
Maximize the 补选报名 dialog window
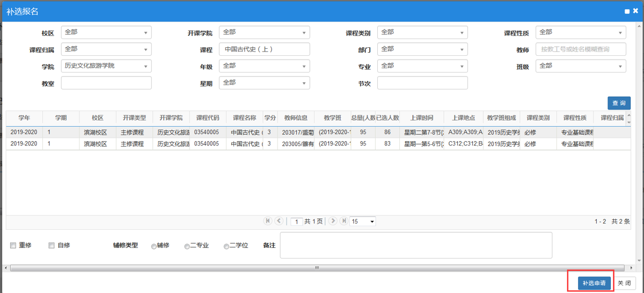tap(627, 11)
